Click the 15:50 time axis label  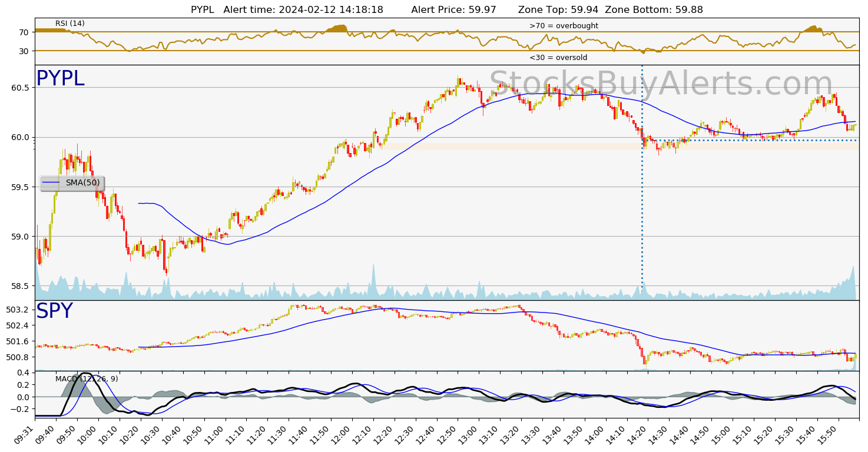tap(829, 434)
